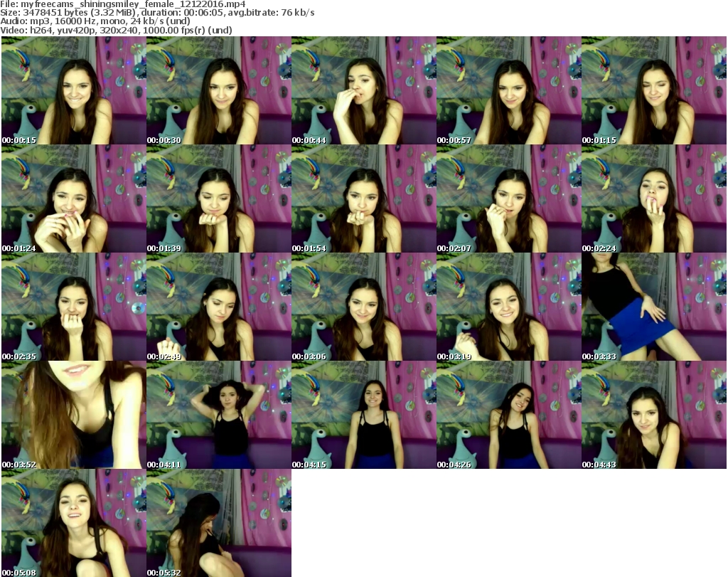Image resolution: width=728 pixels, height=577 pixels.
Task: Select the thumbnail timestamped 00:04:11
Action: coord(219,414)
